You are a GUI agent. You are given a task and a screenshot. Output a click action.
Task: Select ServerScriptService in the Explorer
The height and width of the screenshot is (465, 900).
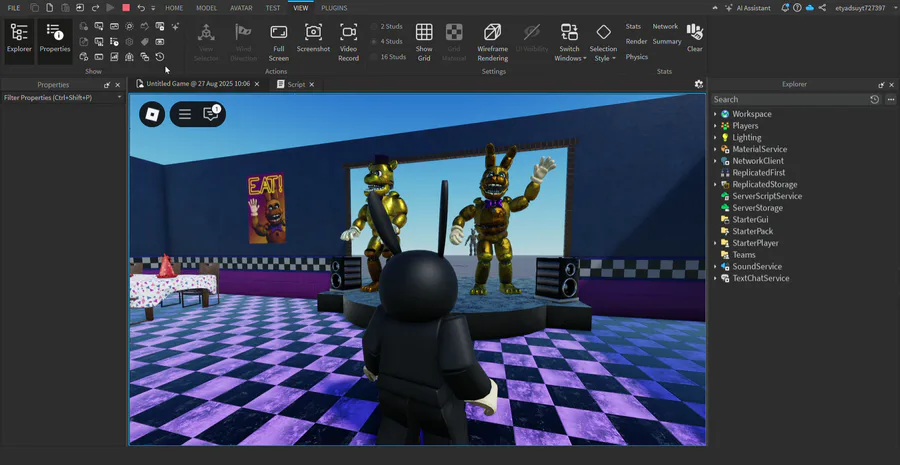767,196
